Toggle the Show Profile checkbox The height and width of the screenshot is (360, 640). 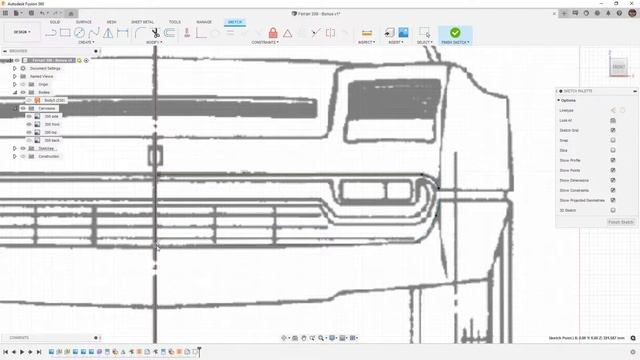(613, 160)
